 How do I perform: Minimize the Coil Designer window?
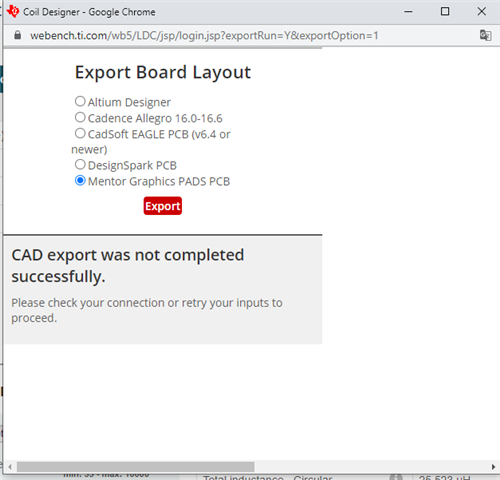click(x=408, y=12)
